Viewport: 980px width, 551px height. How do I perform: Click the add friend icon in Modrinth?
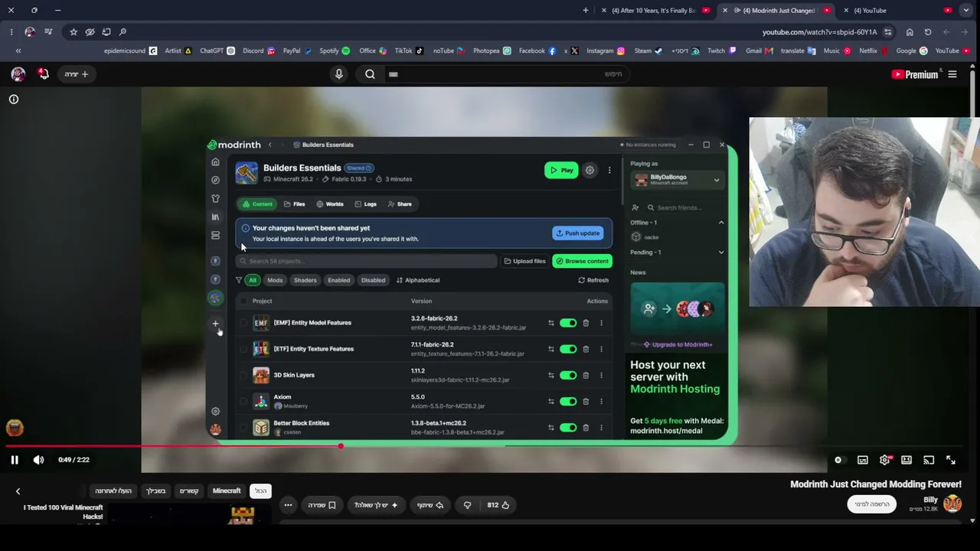[x=635, y=207]
